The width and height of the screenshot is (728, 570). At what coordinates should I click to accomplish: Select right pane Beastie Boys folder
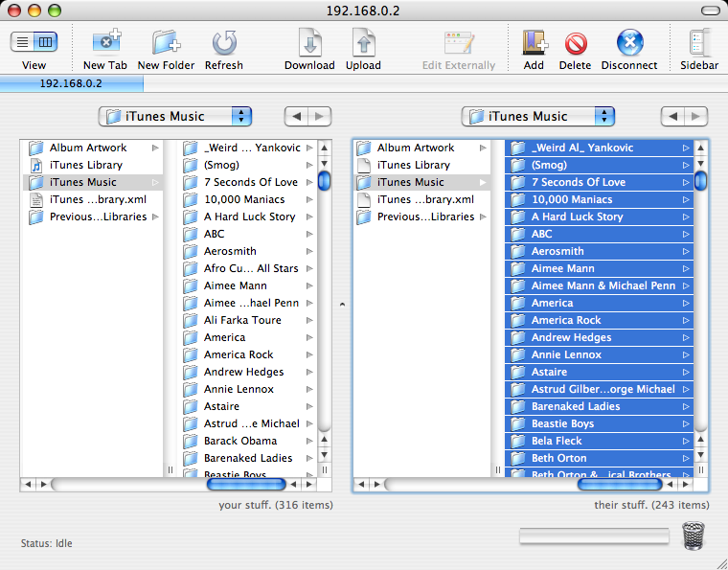pyautogui.click(x=599, y=423)
